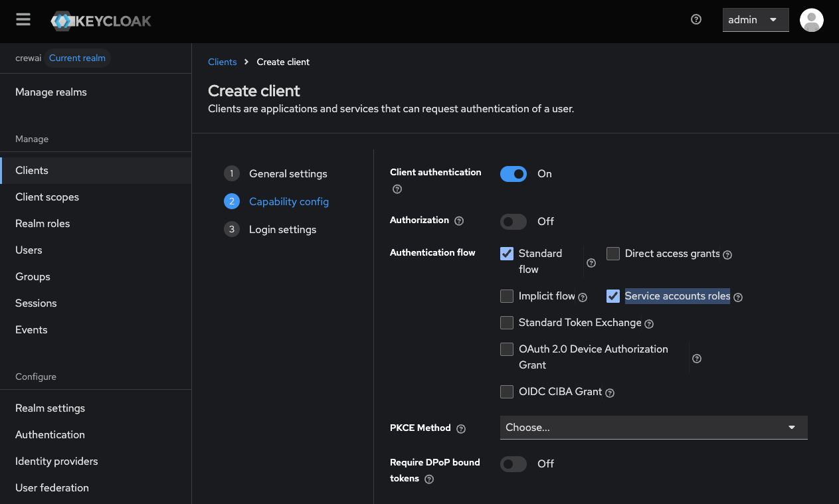Open the help icon in the top bar
This screenshot has width=839, height=504.
point(696,19)
